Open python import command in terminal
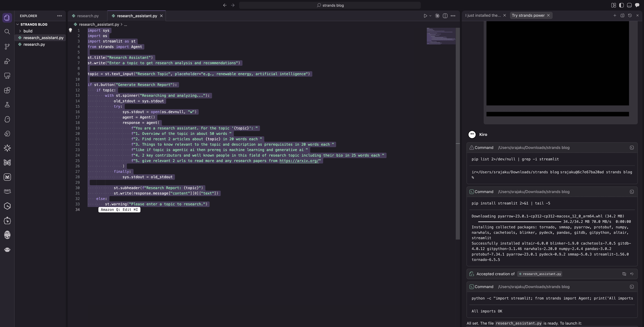The height and width of the screenshot is (327, 644). coord(632,287)
